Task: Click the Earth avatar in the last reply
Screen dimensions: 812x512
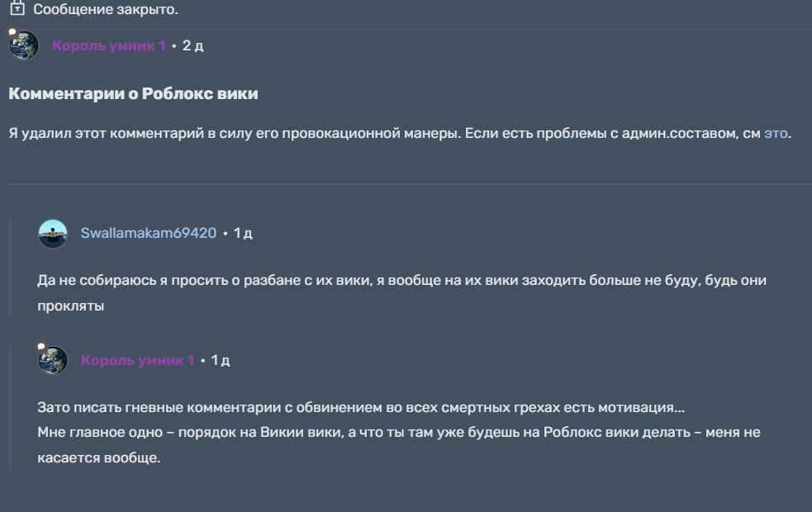Action: point(53,361)
